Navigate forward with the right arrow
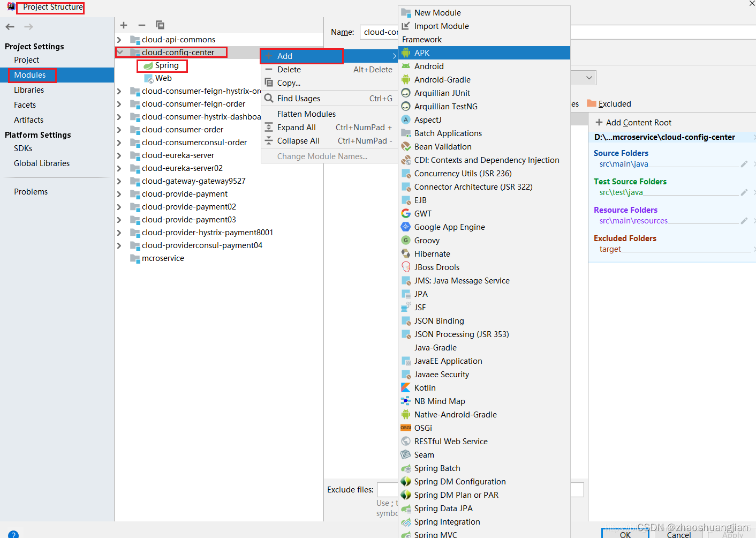Screen dimensions: 756x538 coord(29,27)
